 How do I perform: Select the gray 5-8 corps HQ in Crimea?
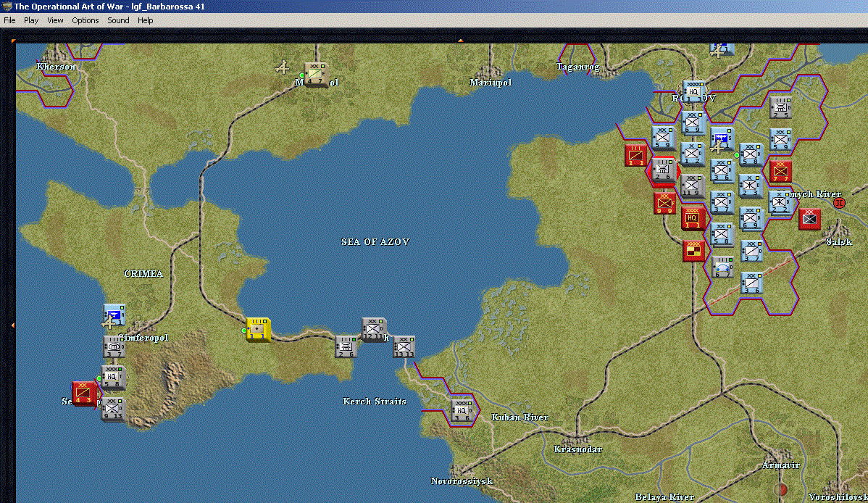coord(114,377)
